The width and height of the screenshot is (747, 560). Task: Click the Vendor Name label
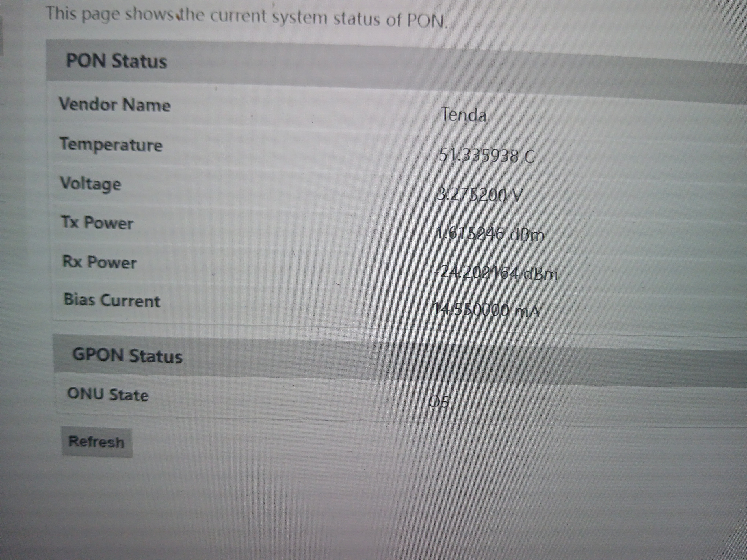[x=115, y=104]
